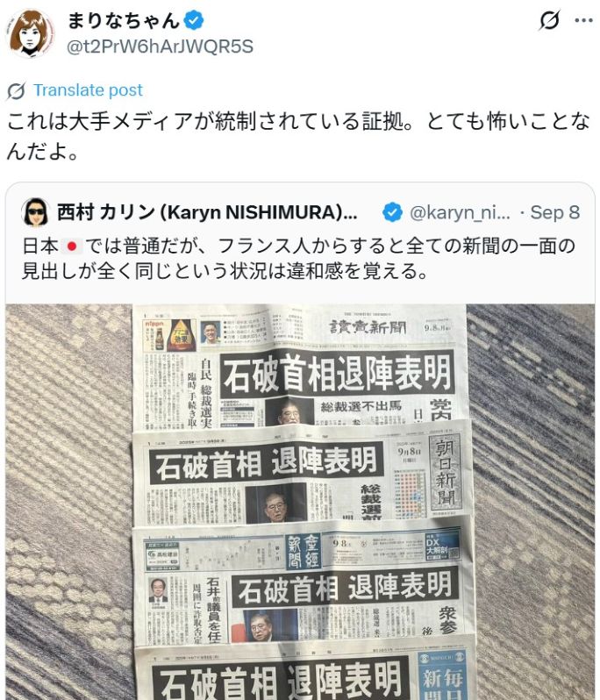Screen dimensions: 600x700
Task: Open the @t2PrW6hArJWQR5S handle
Action: 160,46
